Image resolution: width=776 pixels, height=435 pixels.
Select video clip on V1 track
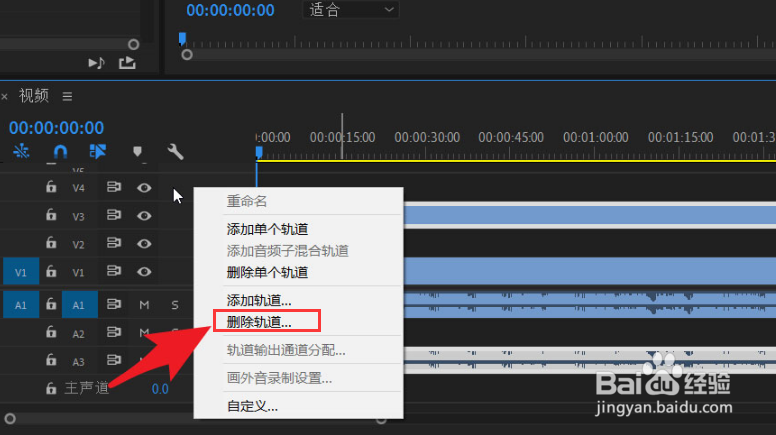tap(590, 271)
